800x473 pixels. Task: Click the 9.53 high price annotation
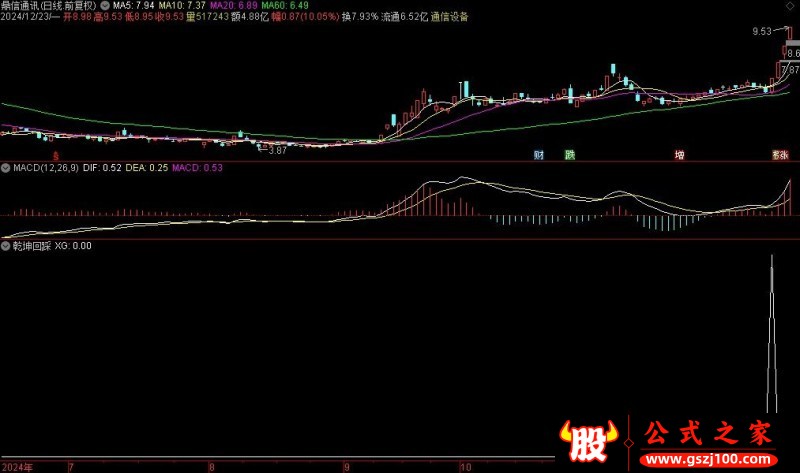[x=762, y=32]
